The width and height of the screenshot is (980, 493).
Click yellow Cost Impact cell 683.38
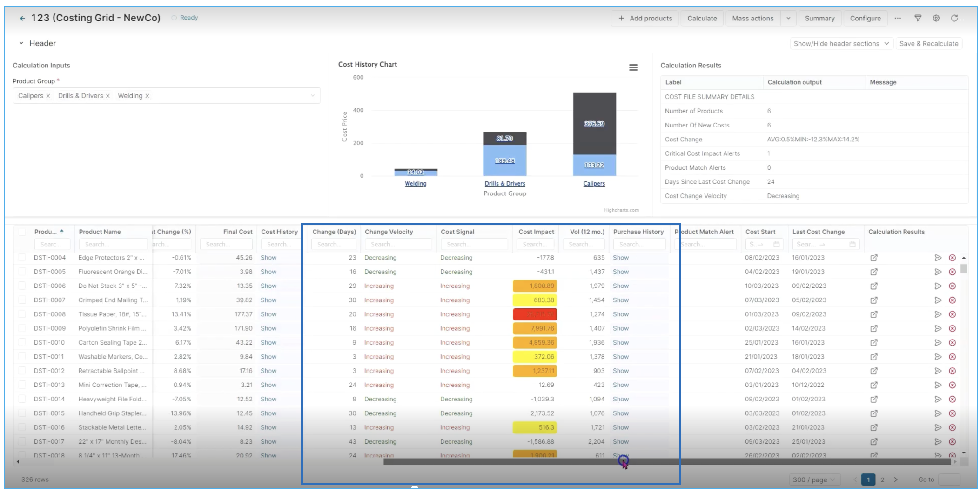tap(535, 300)
